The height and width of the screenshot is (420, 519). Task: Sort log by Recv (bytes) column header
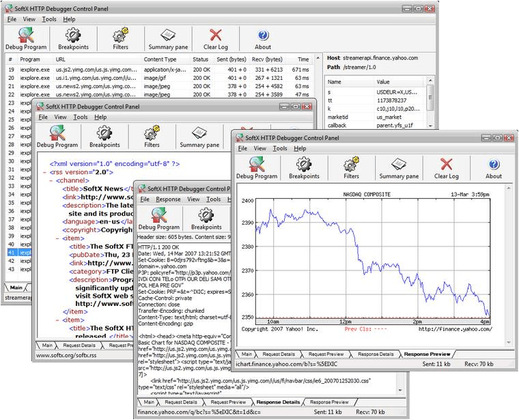267,59
